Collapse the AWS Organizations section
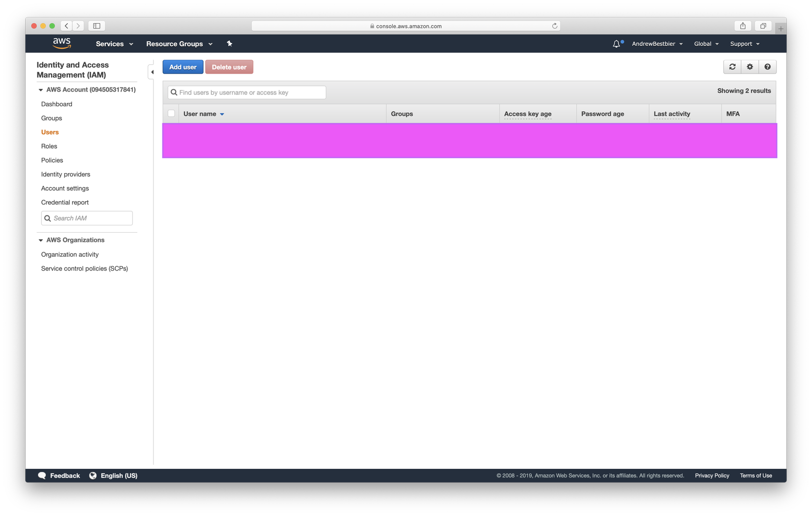812x516 pixels. pos(41,241)
